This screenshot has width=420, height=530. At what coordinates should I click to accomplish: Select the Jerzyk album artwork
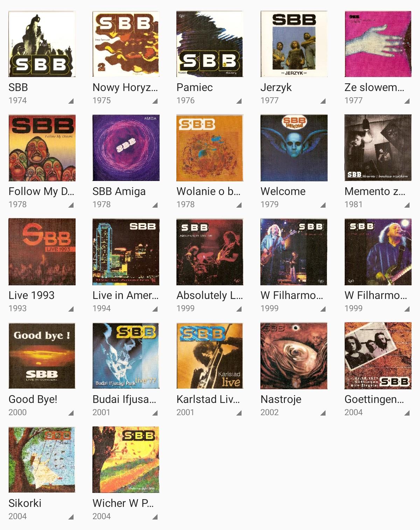[294, 44]
